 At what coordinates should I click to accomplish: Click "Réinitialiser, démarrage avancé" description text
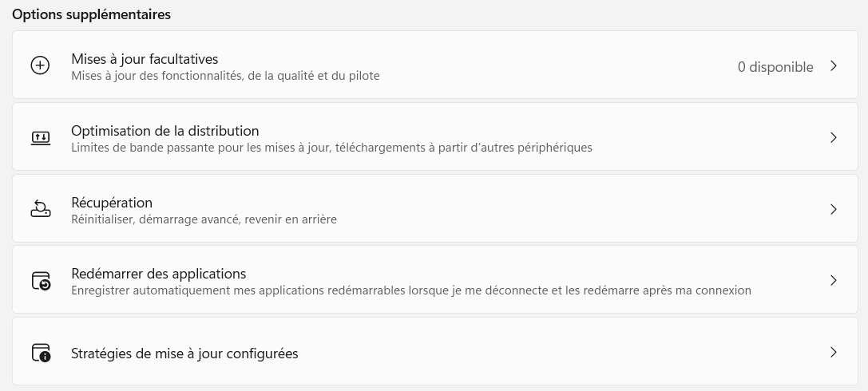[x=204, y=219]
